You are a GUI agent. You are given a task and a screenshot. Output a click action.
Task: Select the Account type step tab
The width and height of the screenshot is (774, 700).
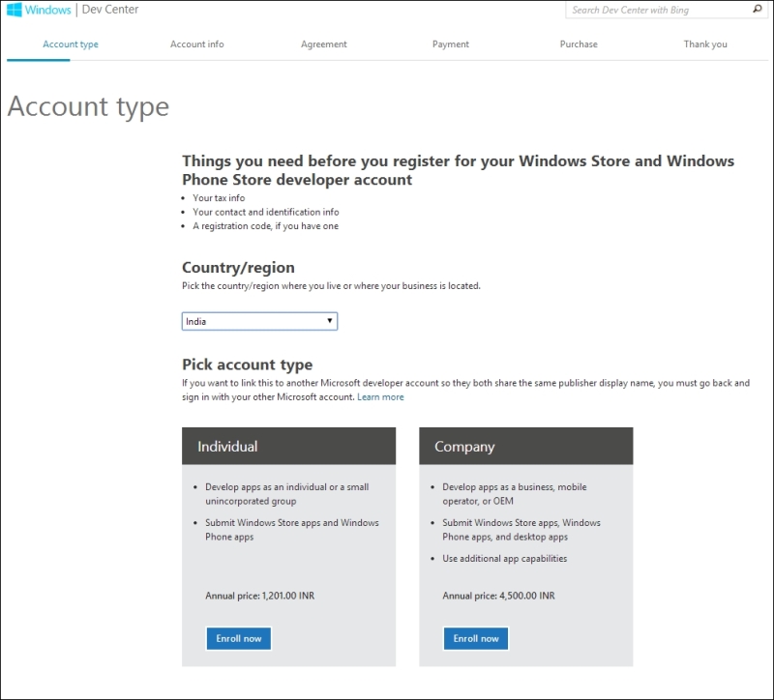[71, 44]
